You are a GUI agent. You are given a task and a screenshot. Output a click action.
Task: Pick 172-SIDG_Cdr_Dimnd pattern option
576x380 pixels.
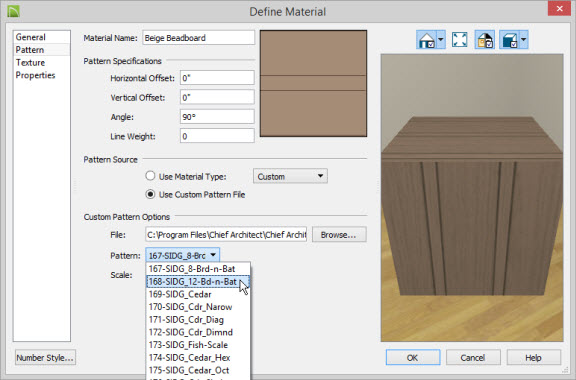pos(198,332)
